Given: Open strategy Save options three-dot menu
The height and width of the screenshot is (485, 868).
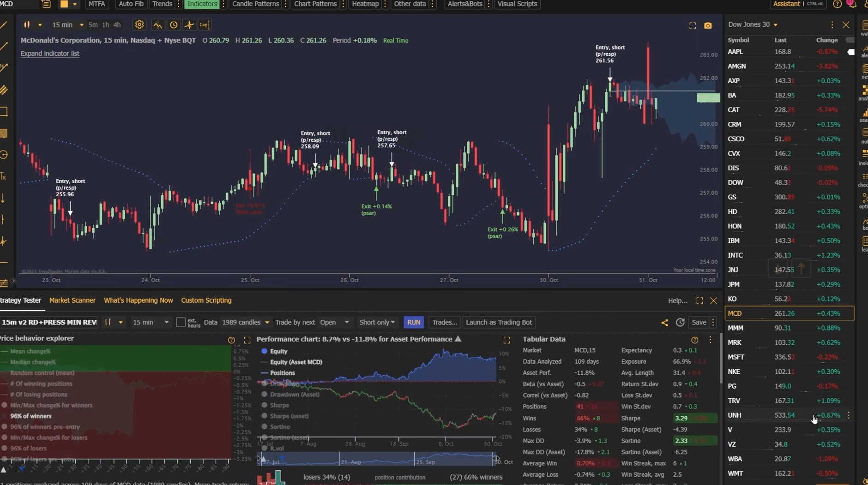Looking at the screenshot, I should tap(713, 322).
